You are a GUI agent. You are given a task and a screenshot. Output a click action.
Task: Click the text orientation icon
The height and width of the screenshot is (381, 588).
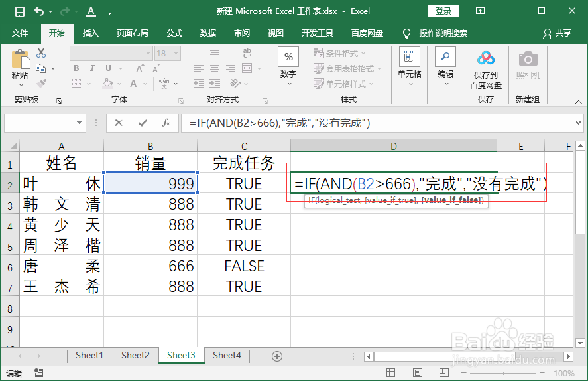click(235, 84)
